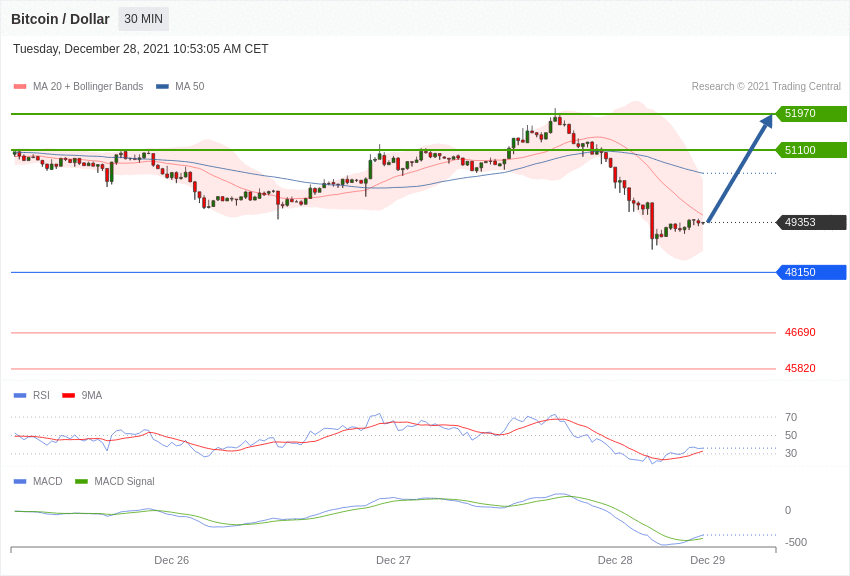This screenshot has height=576, width=850.
Task: Click the 'Dec 27' time axis label
Action: pyautogui.click(x=393, y=560)
